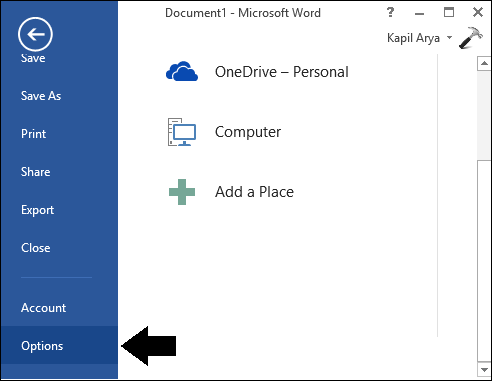Open Word Options
Viewport: 492px width, 381px height.
pyautogui.click(x=59, y=345)
